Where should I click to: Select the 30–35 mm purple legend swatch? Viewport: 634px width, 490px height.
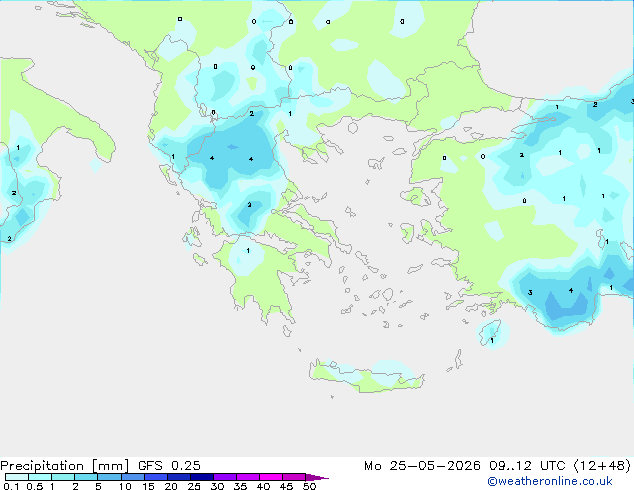pyautogui.click(x=225, y=477)
